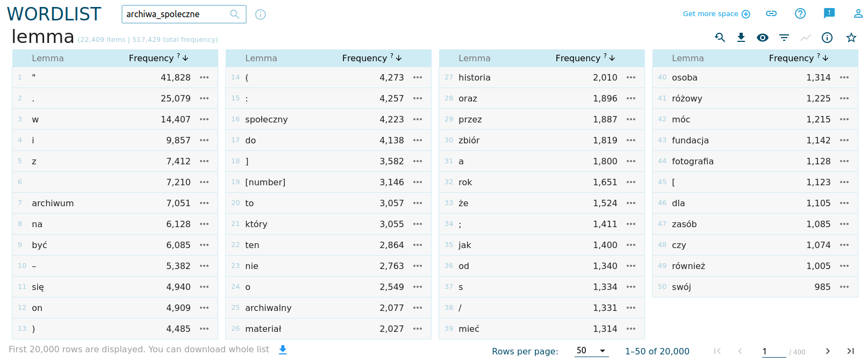Go to previous page of results
Image resolution: width=868 pixels, height=363 pixels.
tap(740, 351)
